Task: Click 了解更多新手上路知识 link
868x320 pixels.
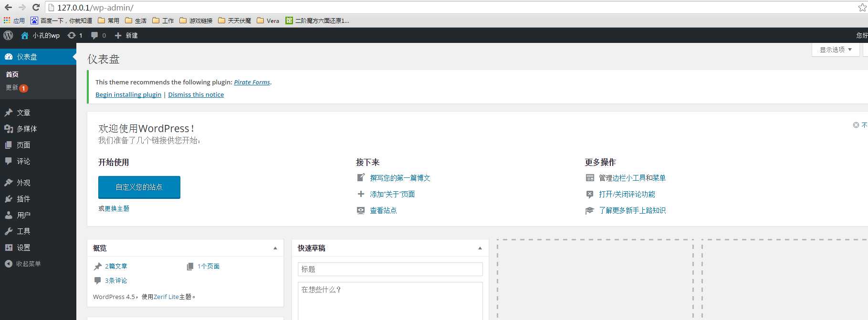Action: point(632,210)
